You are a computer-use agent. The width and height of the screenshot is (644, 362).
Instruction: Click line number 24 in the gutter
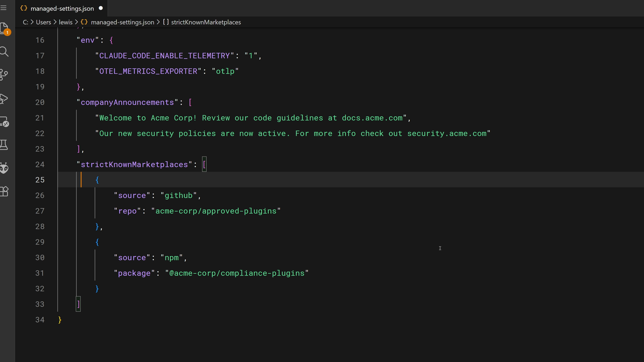point(40,165)
